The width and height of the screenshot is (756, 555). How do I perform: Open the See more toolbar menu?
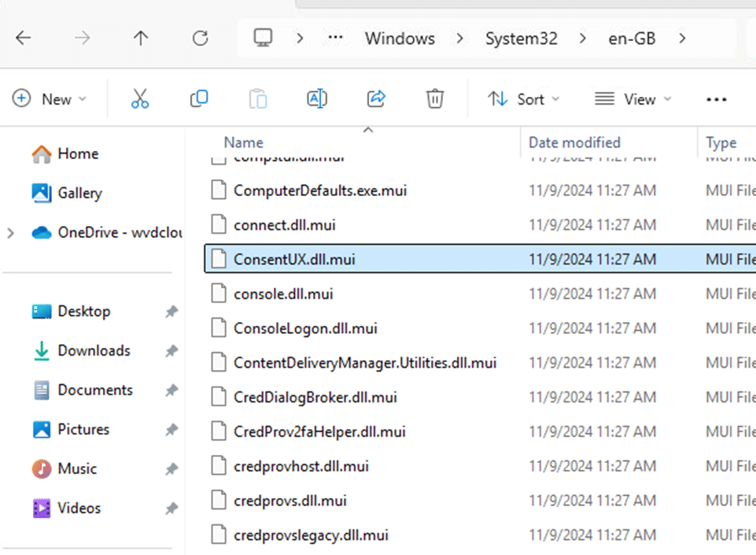click(x=717, y=99)
